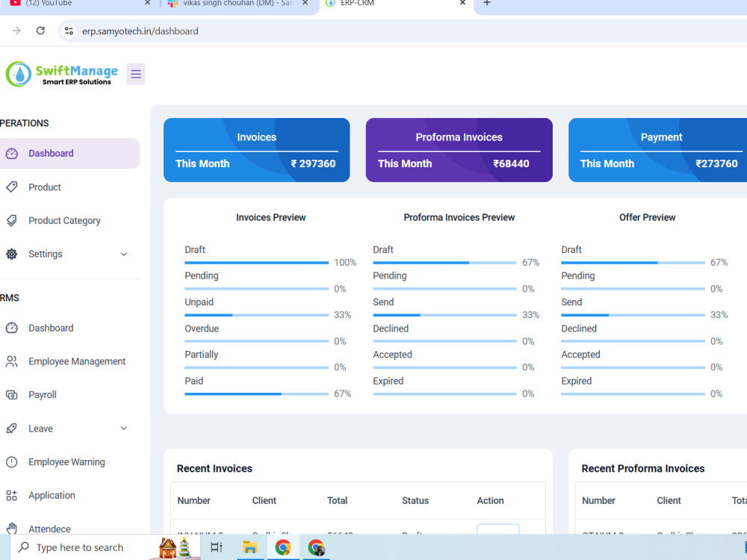Click the Invoices Paid progress bar

(x=256, y=393)
